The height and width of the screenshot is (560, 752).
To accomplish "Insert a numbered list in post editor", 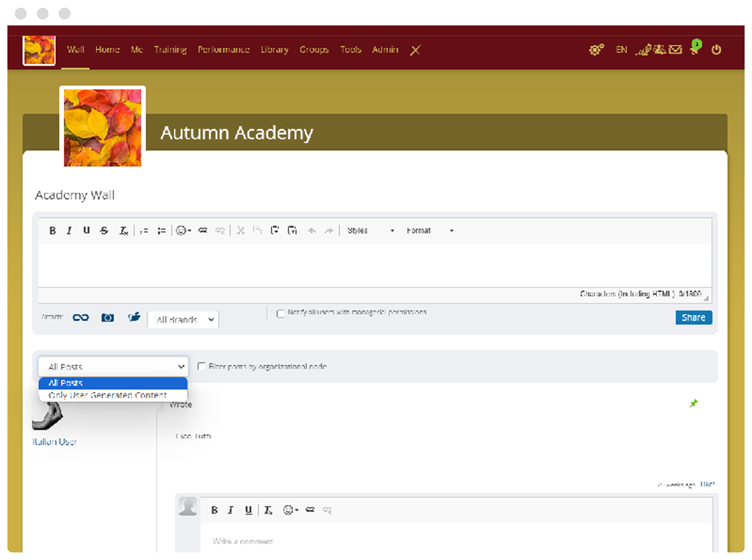I will (144, 231).
